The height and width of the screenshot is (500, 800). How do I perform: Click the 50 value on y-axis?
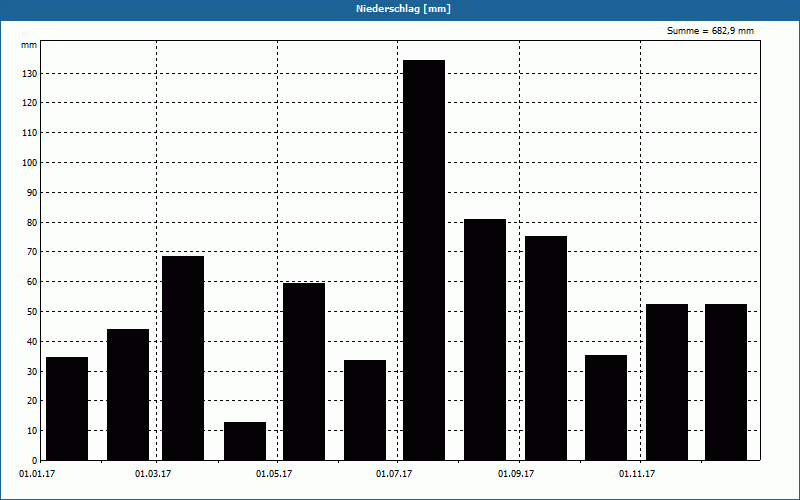coord(32,312)
